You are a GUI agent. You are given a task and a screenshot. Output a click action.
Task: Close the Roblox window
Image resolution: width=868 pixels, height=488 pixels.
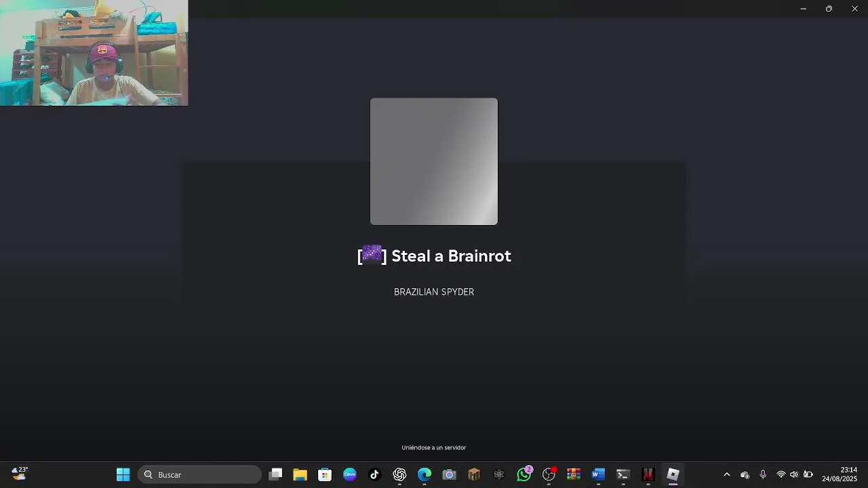click(854, 9)
